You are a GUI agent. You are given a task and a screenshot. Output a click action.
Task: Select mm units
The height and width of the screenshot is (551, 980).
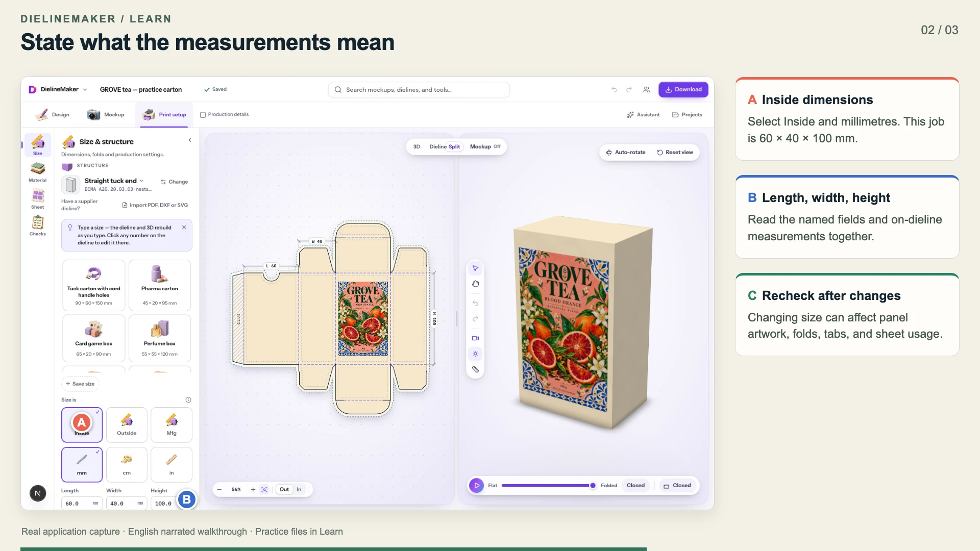[x=82, y=465]
